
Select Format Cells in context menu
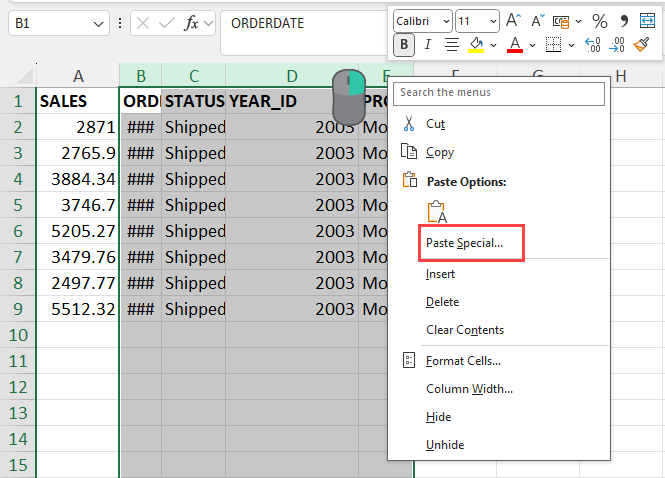point(463,361)
